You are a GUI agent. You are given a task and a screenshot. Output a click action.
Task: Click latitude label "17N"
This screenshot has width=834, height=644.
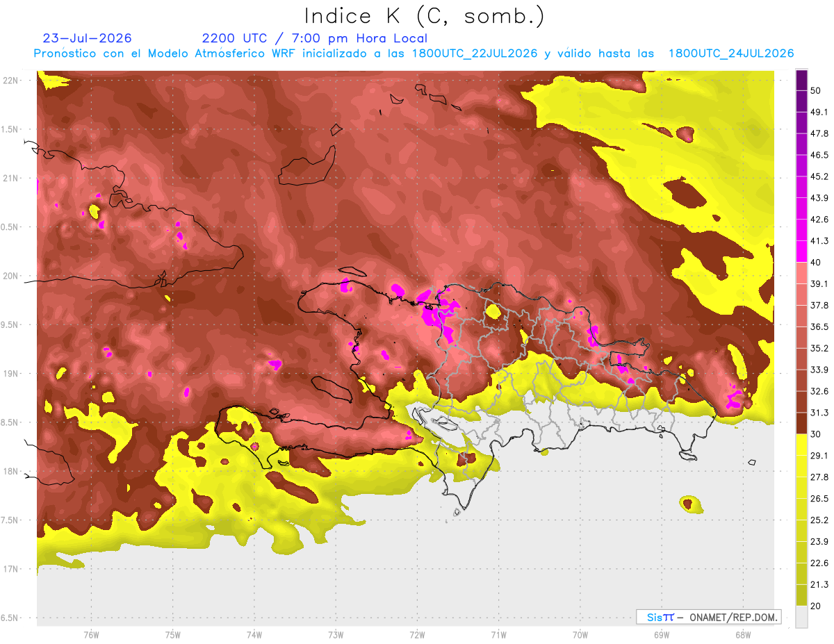(x=11, y=569)
